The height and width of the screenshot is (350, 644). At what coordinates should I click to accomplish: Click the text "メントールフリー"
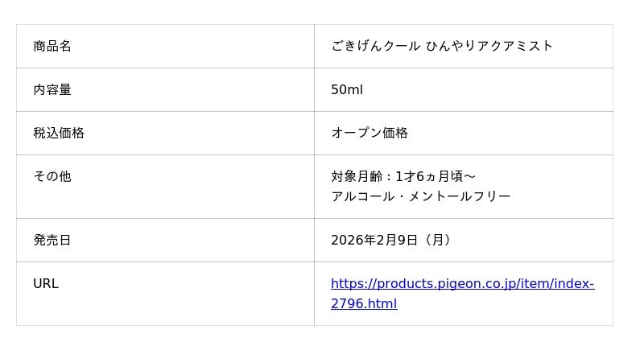click(473, 196)
